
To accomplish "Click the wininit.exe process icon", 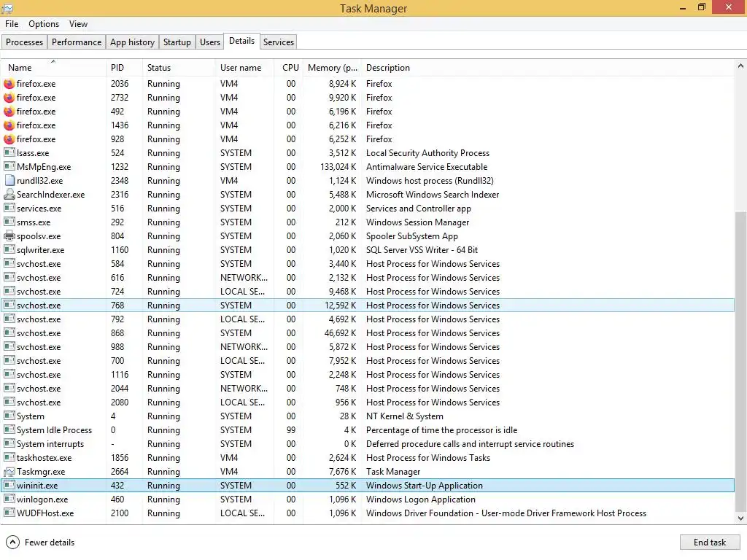I will coord(9,486).
